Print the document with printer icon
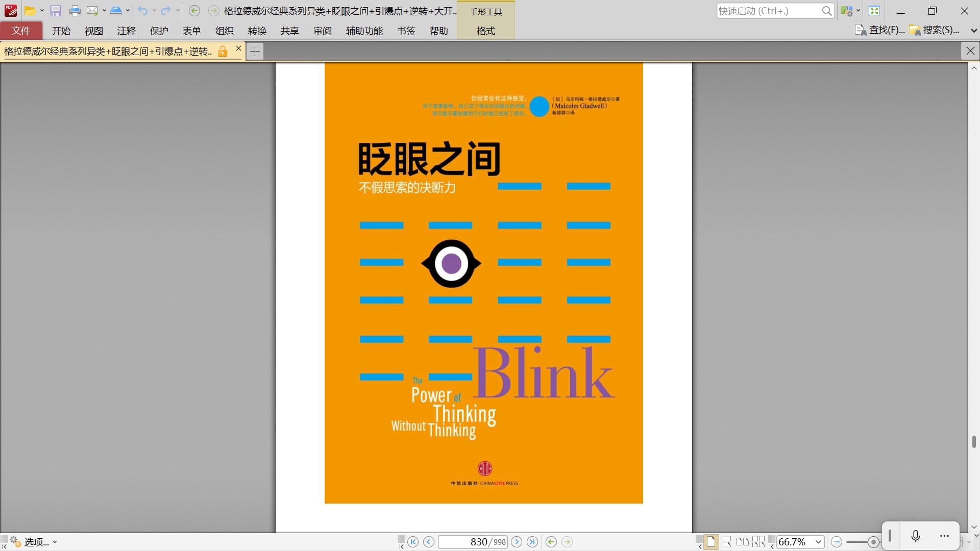Image resolution: width=980 pixels, height=551 pixels. click(x=75, y=11)
